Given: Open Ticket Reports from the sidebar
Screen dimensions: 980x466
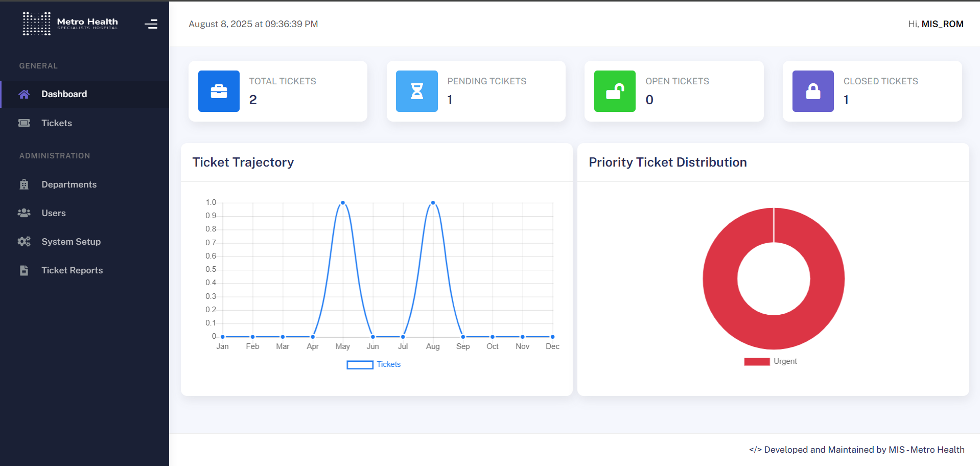Looking at the screenshot, I should tap(72, 270).
